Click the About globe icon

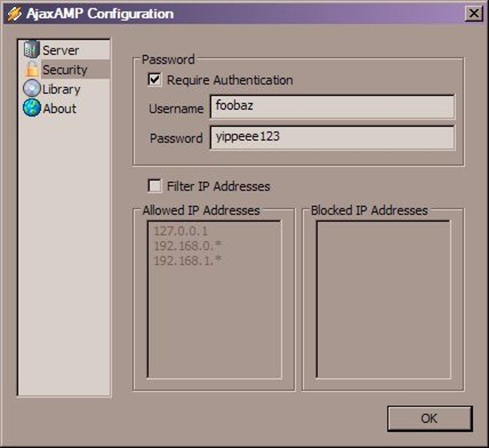(32, 107)
